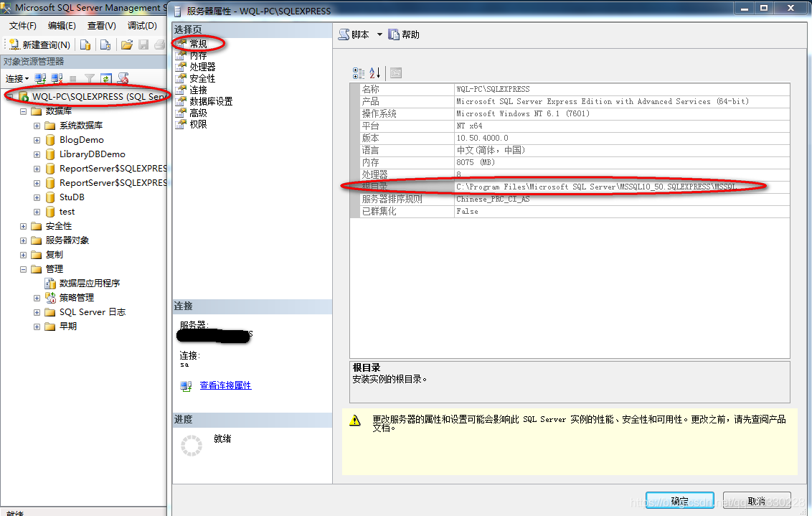
Task: Click the gray stop square icon
Action: pyautogui.click(x=73, y=79)
